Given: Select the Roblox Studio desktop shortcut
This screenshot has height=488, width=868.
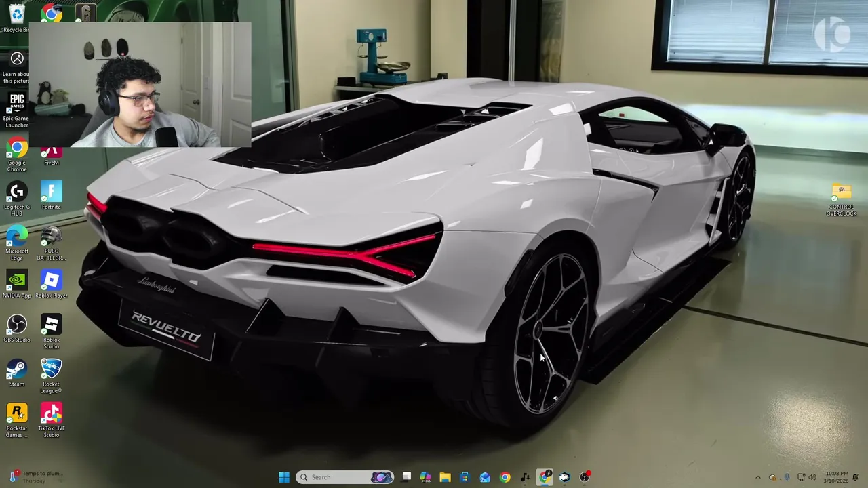Looking at the screenshot, I should pyautogui.click(x=52, y=332).
